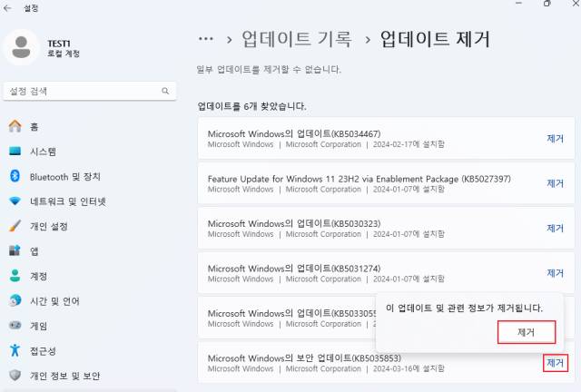Click the 2024-02-17에 설치함 date
Screen dimensions: 581x392
click(x=409, y=144)
